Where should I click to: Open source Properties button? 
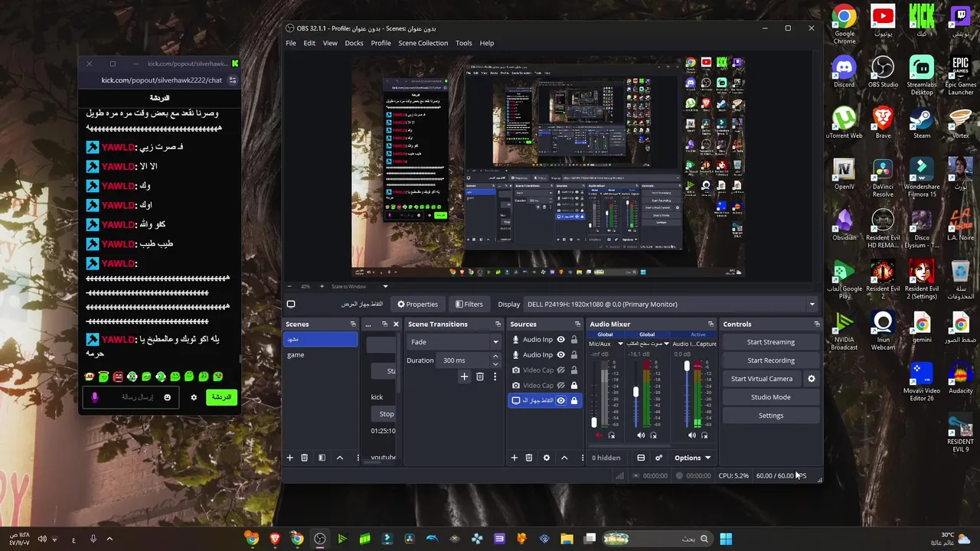click(x=418, y=304)
